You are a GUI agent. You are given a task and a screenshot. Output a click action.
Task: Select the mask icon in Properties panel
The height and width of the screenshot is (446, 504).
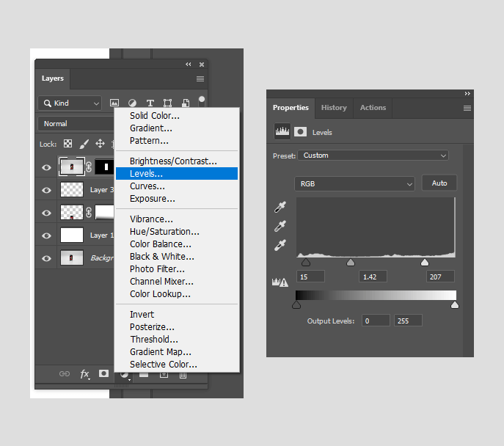pyautogui.click(x=300, y=132)
